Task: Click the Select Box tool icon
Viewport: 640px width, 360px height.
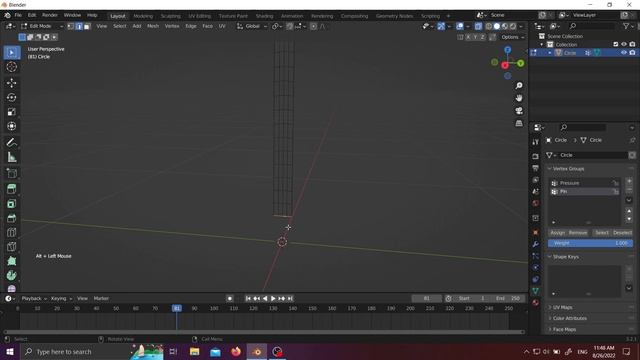Action: 11,53
